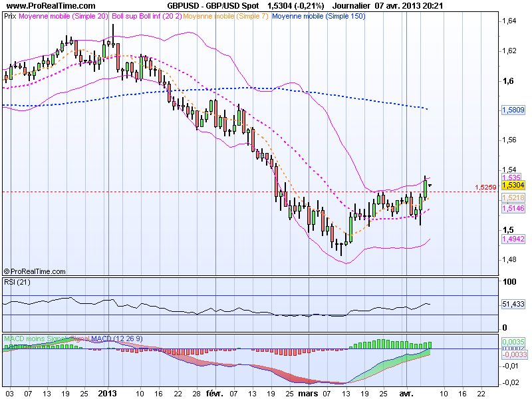532x399 pixels.
Task: Click the MACD moins Signal legend label
Action: point(35,338)
